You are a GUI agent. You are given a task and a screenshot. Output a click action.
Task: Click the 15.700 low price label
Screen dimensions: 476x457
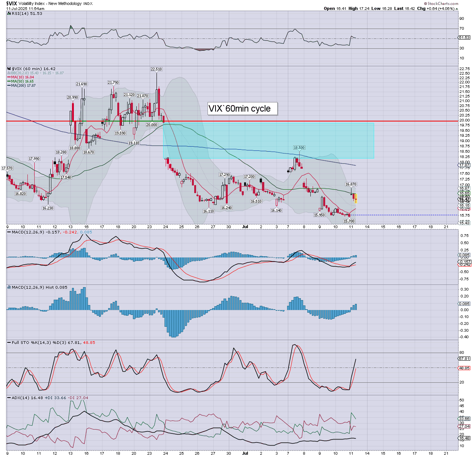pyautogui.click(x=349, y=221)
